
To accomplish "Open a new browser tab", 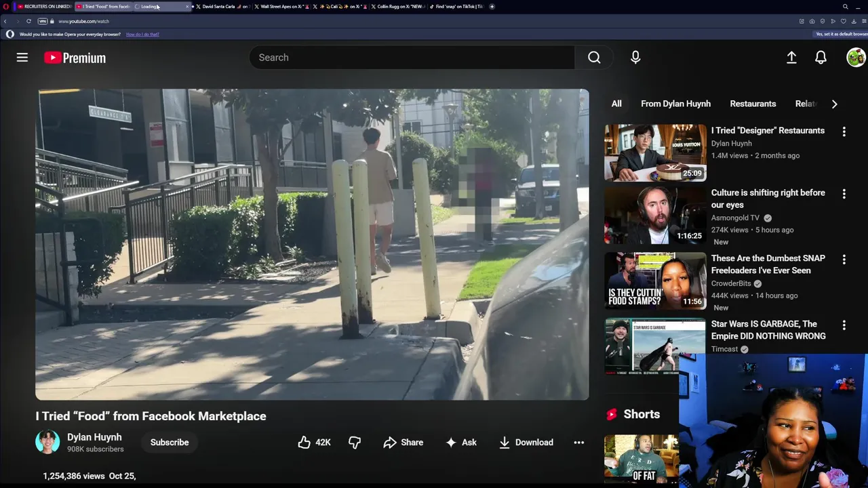I will pyautogui.click(x=492, y=6).
